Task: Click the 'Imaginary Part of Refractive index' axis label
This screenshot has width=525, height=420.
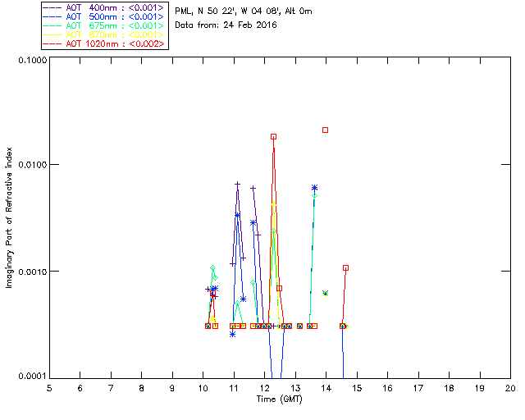Action: 9,217
